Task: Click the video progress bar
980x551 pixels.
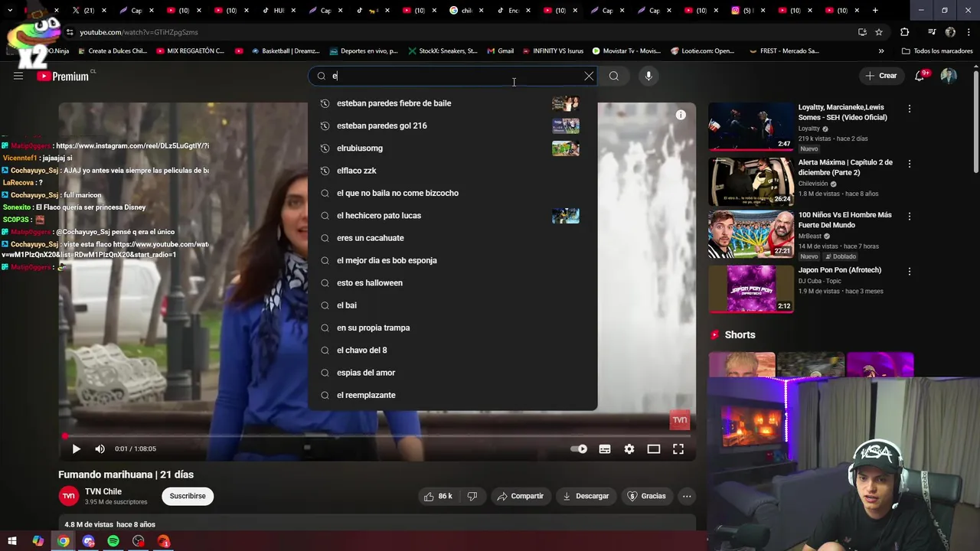Action: pos(377,435)
